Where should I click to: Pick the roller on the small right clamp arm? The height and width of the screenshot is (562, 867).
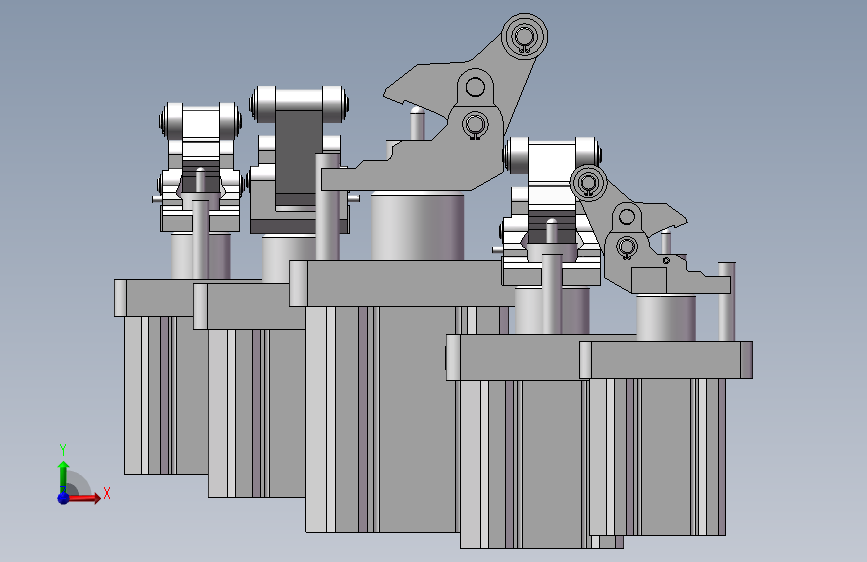click(589, 183)
